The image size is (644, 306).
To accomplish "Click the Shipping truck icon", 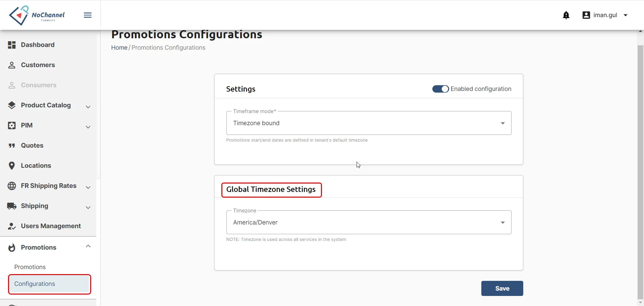I will point(12,206).
